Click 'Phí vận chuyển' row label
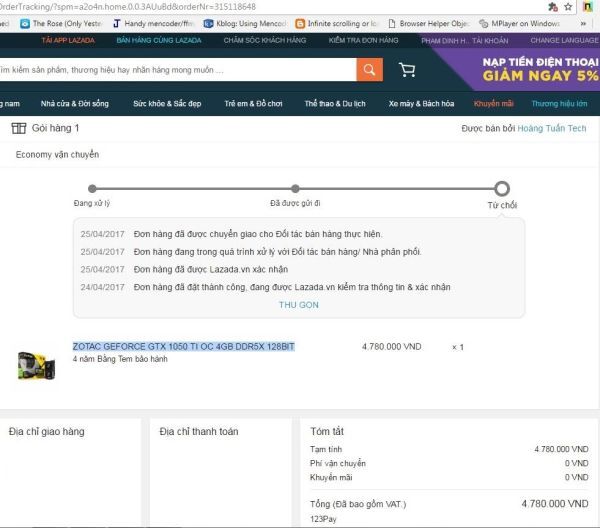600x528 pixels. tap(338, 463)
